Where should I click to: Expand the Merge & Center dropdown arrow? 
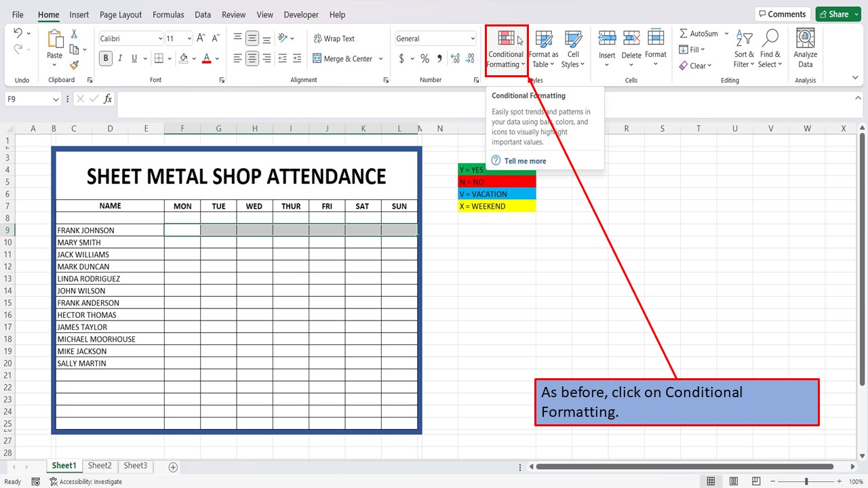380,59
